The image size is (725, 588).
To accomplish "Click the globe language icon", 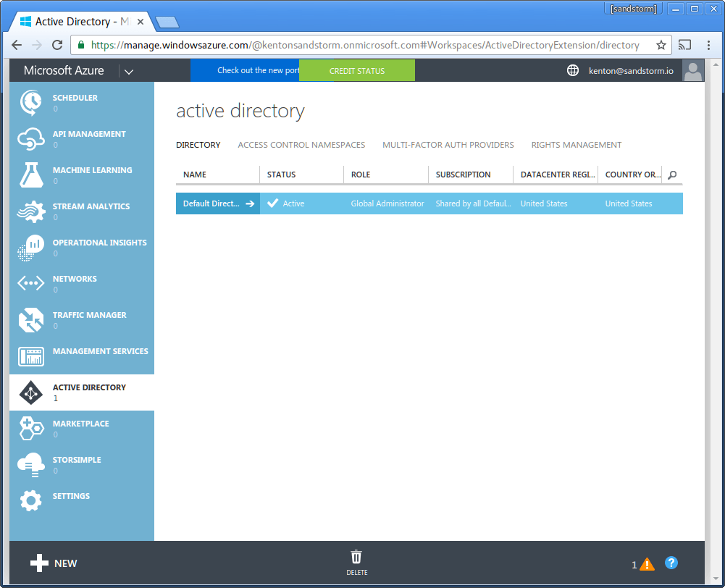I will pos(572,70).
